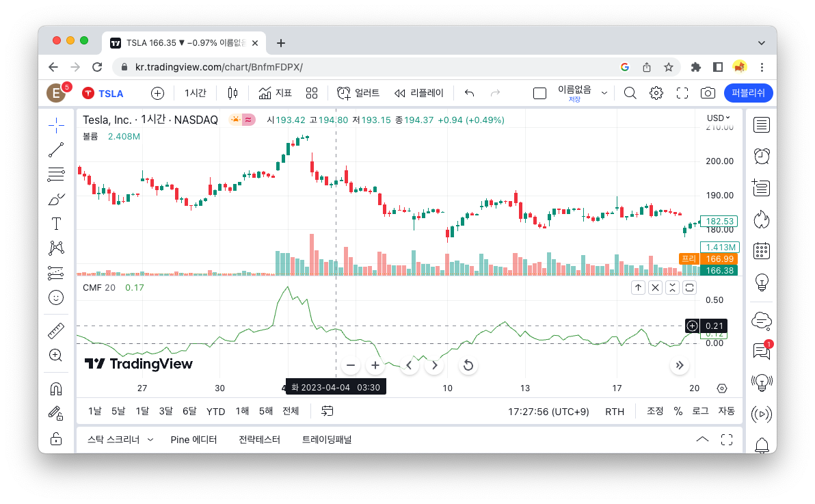This screenshot has width=815, height=504.
Task: Select the zoom-in magnifier tool
Action: pos(56,355)
